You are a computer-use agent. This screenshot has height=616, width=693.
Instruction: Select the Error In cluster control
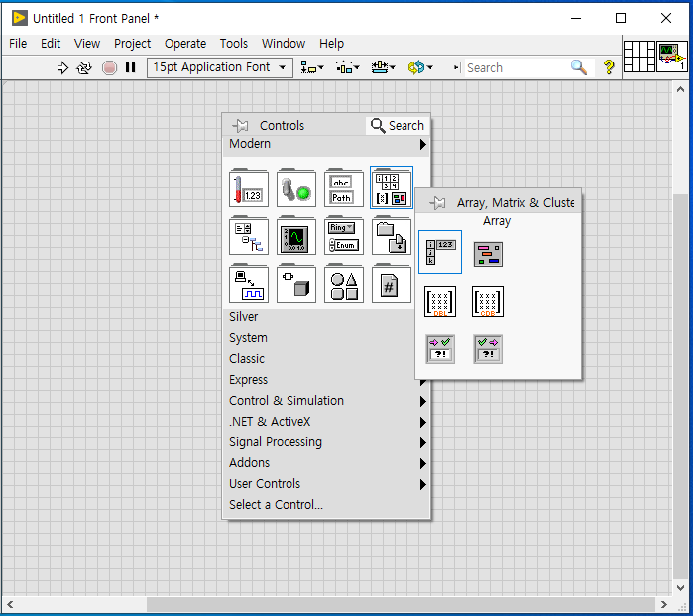tap(440, 349)
